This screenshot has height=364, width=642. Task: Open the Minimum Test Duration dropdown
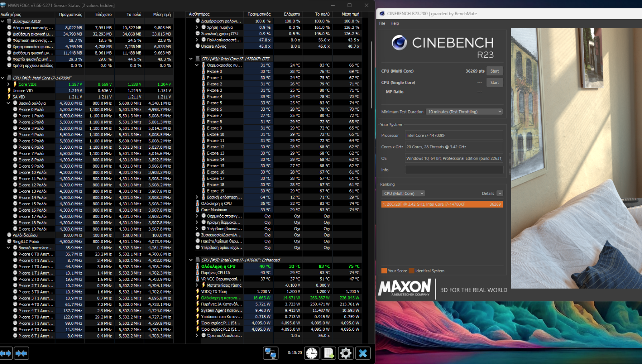[x=465, y=112]
